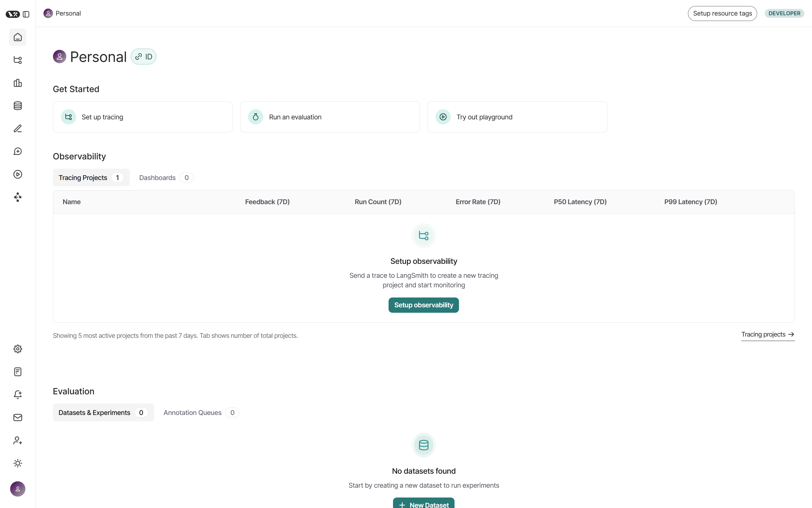Open Dashboards bar-chart sidebar icon
Viewport: 812px width, 508px height.
click(x=18, y=83)
